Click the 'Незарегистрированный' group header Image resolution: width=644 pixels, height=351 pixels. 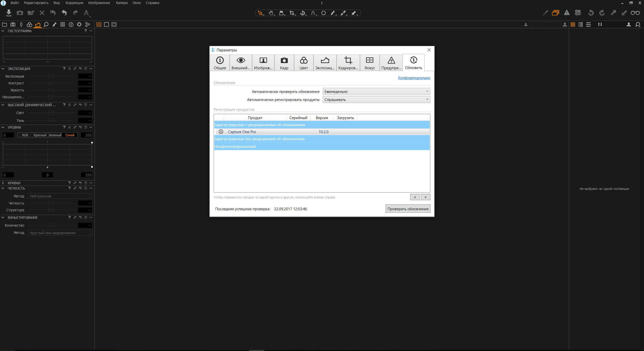[x=322, y=147]
